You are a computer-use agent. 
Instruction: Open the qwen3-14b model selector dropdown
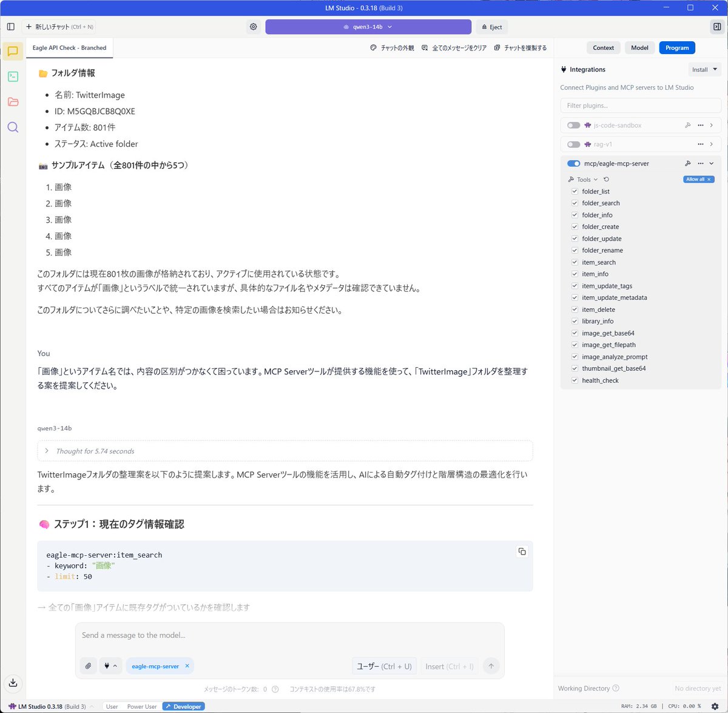point(368,27)
